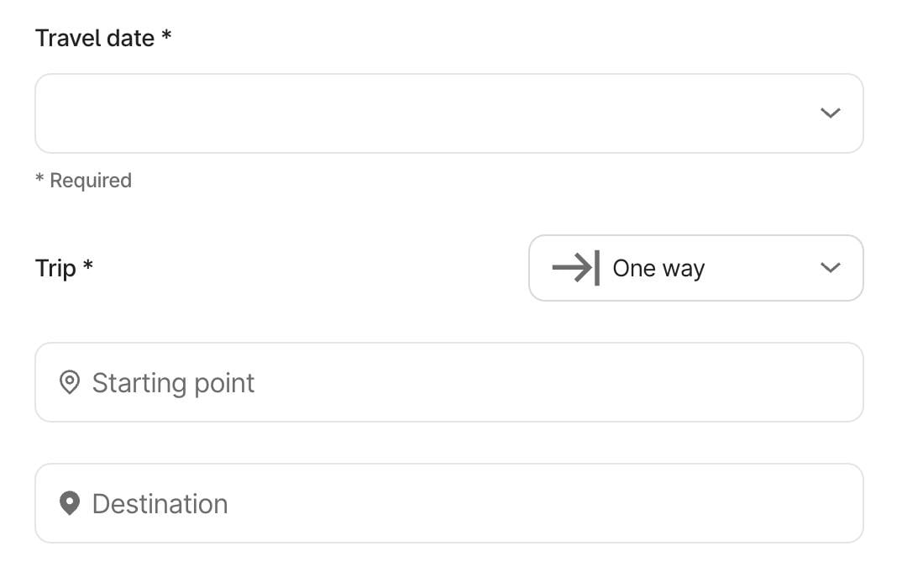The height and width of the screenshot is (588, 902).
Task: Click the "Starting point" placeholder text
Action: 173,383
